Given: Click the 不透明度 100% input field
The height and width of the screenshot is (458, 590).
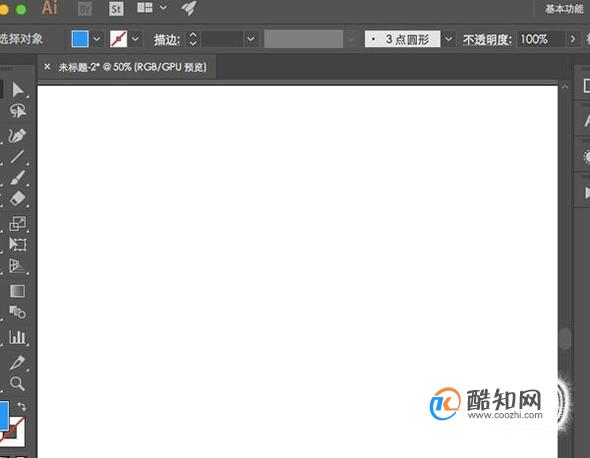Looking at the screenshot, I should (x=541, y=39).
